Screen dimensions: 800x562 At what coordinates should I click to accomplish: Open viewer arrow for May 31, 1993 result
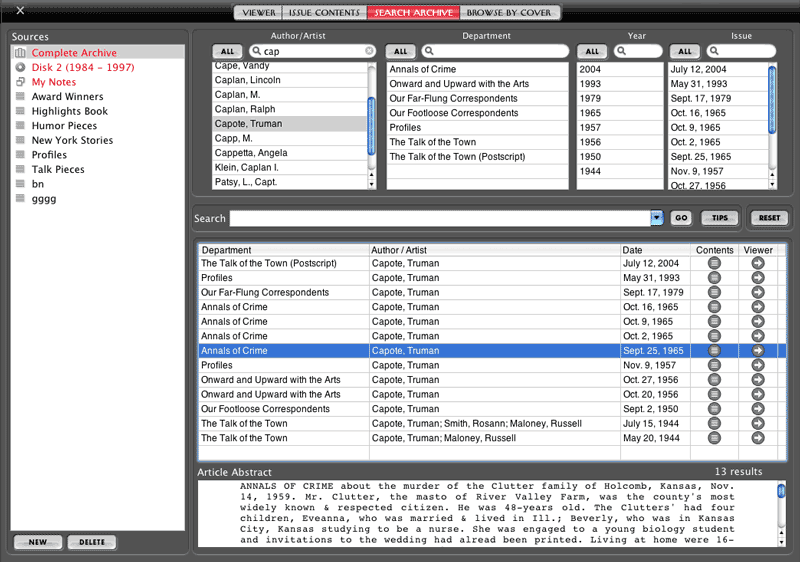(x=758, y=278)
